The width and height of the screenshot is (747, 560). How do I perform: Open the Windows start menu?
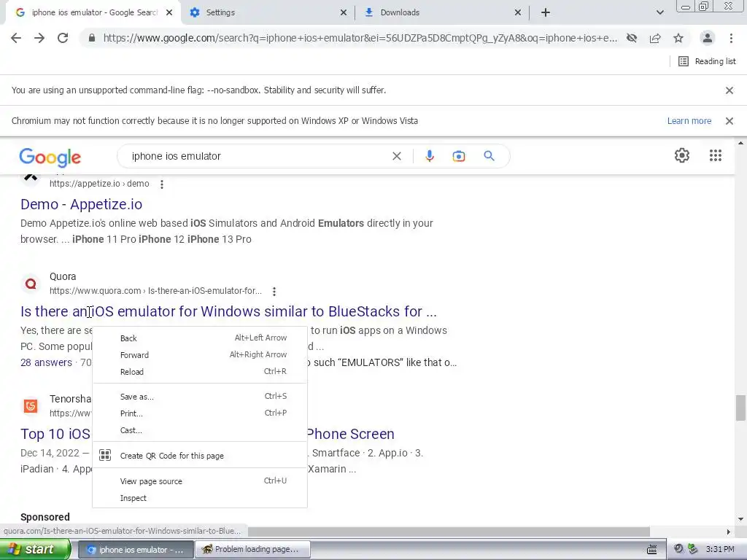click(34, 550)
